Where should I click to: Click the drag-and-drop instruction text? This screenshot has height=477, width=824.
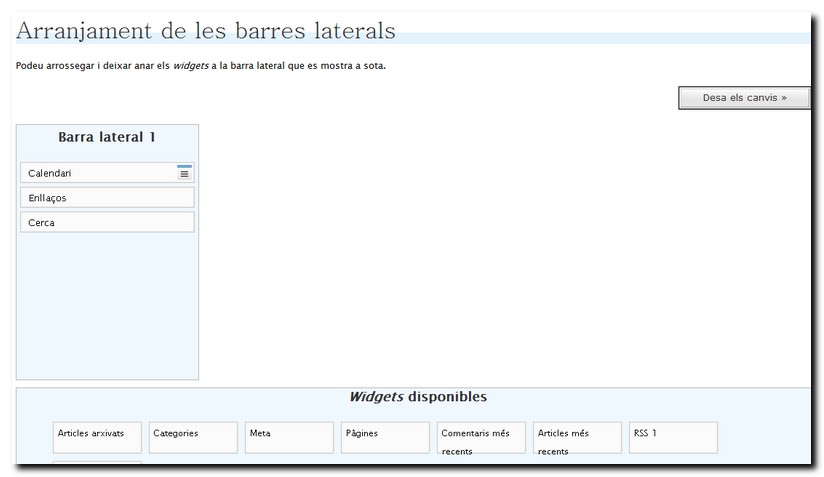pos(200,66)
